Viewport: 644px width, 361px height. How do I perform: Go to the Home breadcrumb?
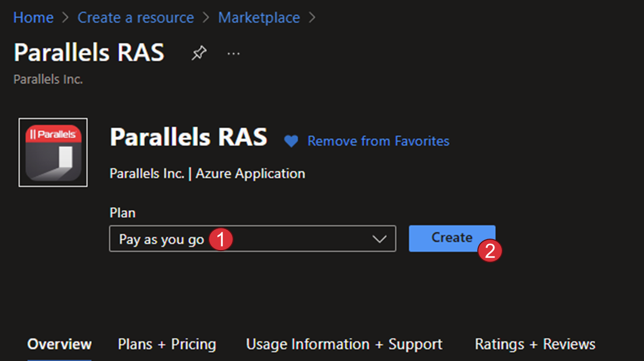(33, 18)
